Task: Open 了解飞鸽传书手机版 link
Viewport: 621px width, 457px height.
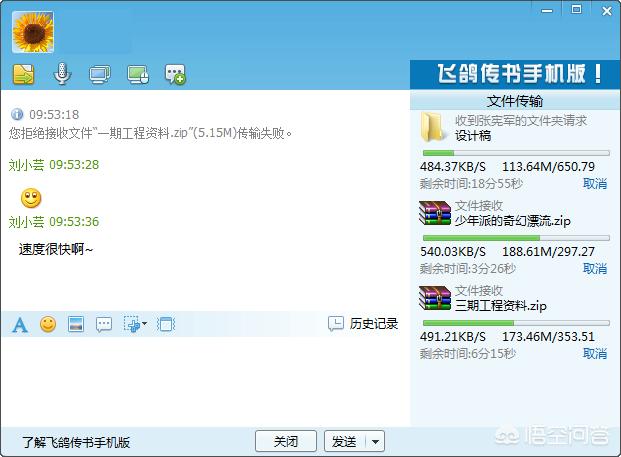Action: click(x=76, y=442)
